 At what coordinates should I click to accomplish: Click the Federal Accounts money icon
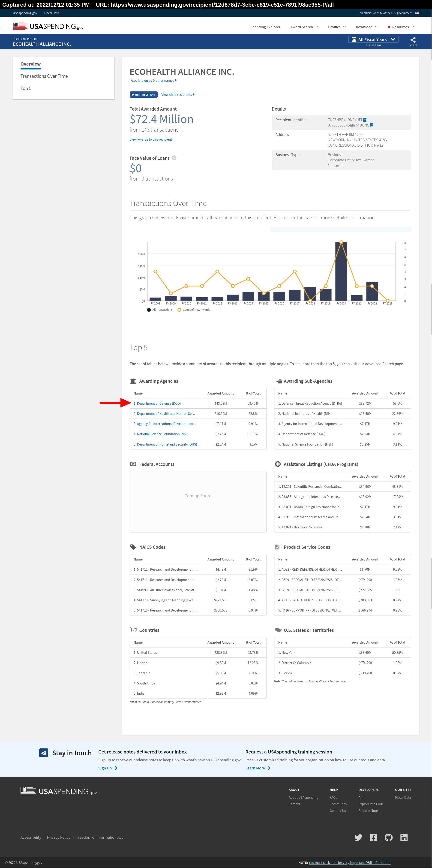pyautogui.click(x=133, y=464)
